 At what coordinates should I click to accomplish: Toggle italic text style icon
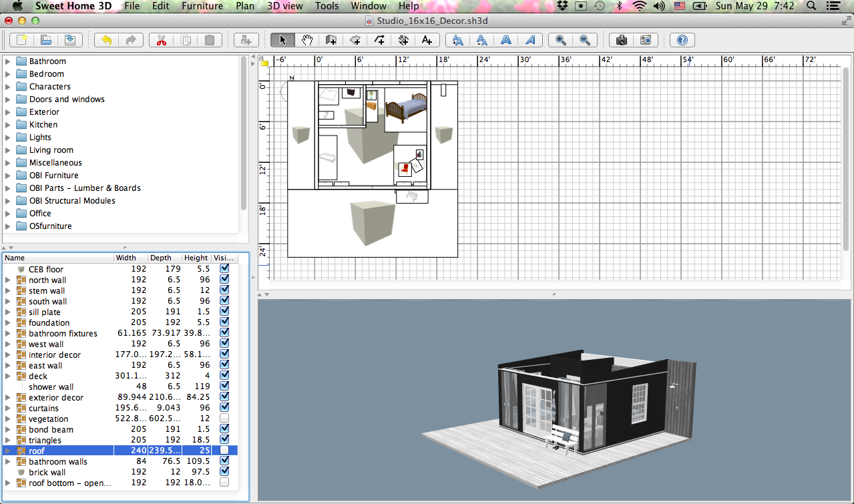tap(530, 40)
